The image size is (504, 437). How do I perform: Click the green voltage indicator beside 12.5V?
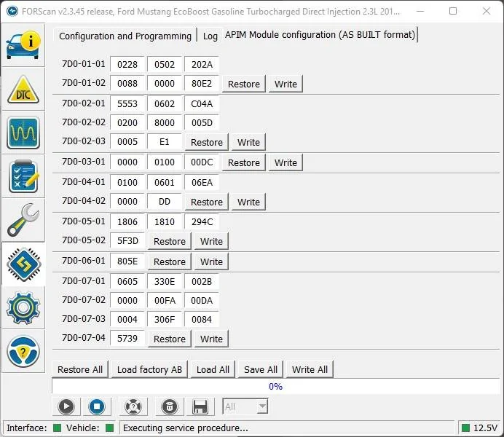[465, 428]
